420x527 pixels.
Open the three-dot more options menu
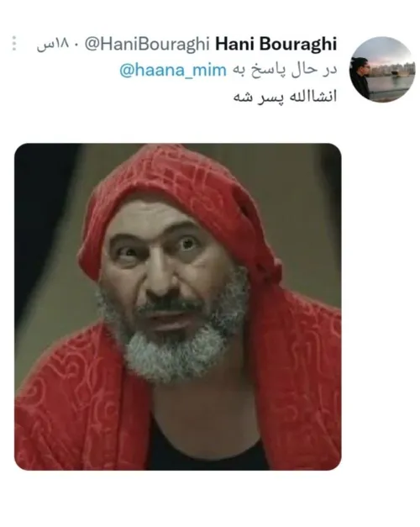(x=14, y=44)
